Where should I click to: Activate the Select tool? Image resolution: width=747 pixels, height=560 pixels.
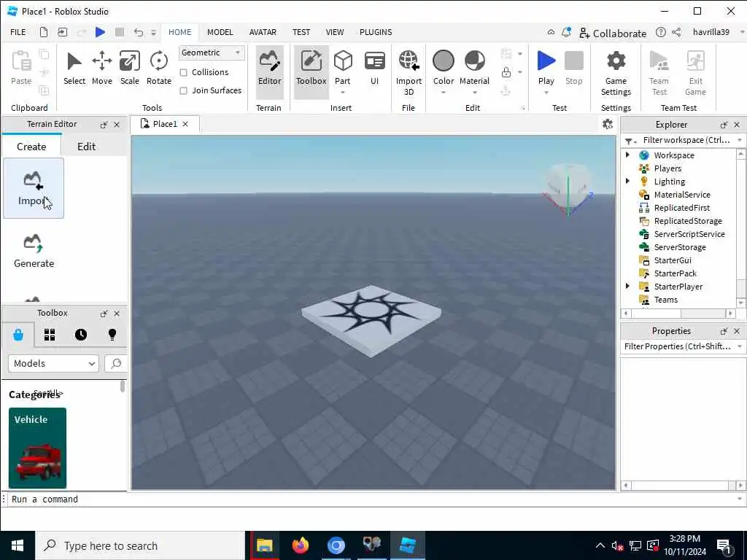click(x=74, y=68)
